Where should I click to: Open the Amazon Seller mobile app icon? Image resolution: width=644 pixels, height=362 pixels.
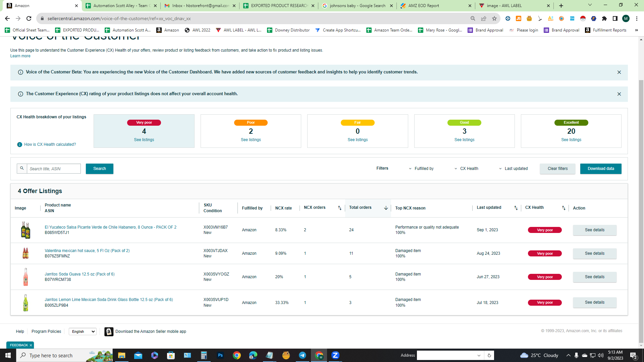tap(109, 331)
